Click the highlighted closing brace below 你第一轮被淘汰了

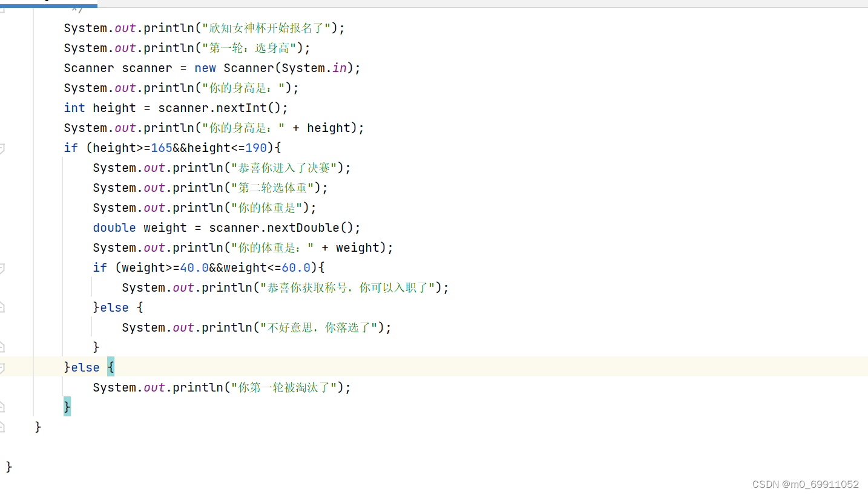pos(67,407)
